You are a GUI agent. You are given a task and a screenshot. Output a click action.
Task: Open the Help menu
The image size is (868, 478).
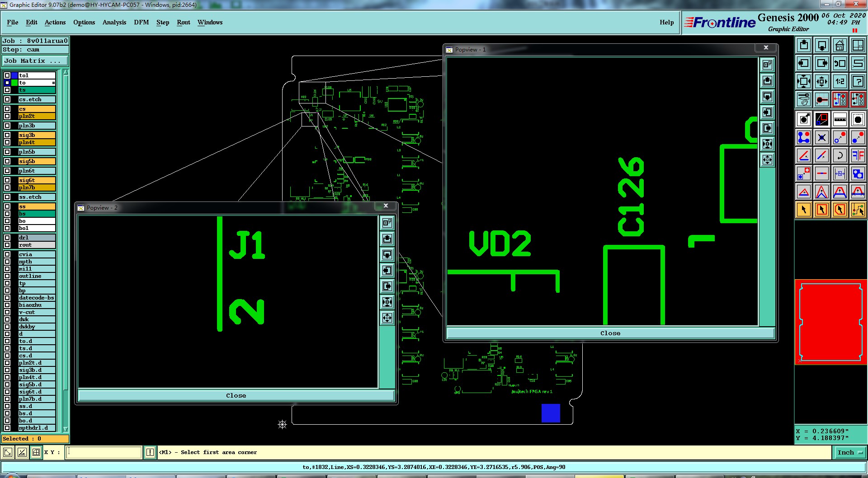[x=666, y=22]
